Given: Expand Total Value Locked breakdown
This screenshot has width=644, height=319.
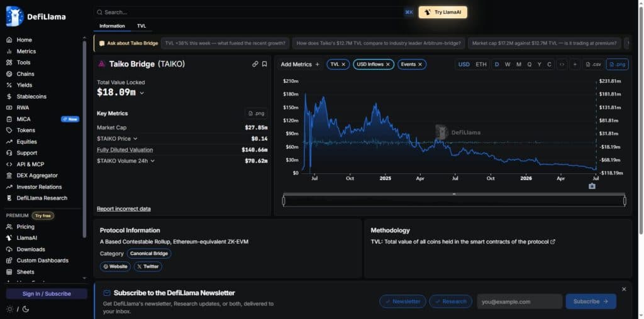Looking at the screenshot, I should (142, 93).
